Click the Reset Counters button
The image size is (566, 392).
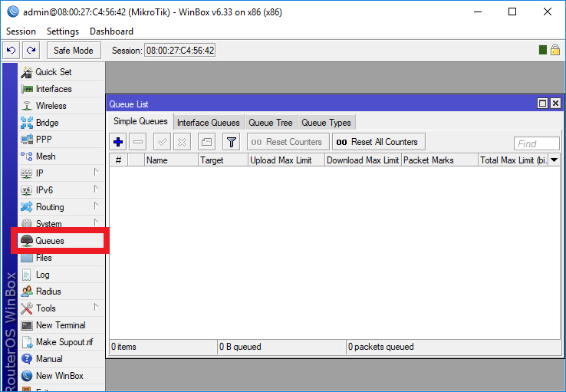click(288, 142)
